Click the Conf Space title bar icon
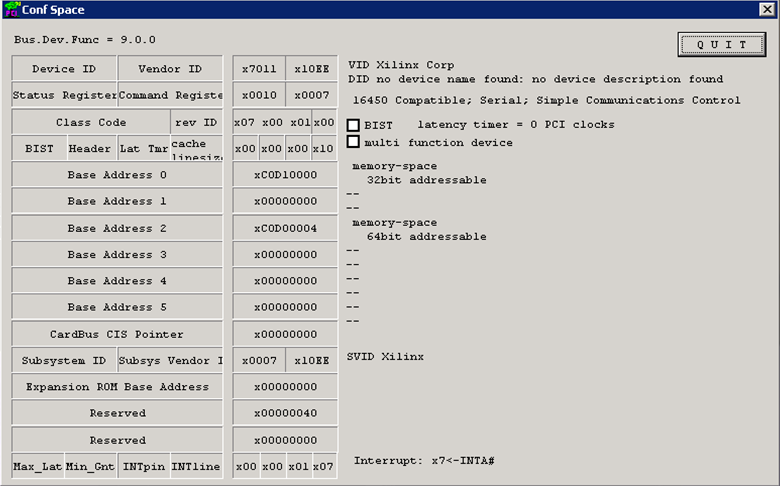The width and height of the screenshot is (780, 486). pos(11,9)
